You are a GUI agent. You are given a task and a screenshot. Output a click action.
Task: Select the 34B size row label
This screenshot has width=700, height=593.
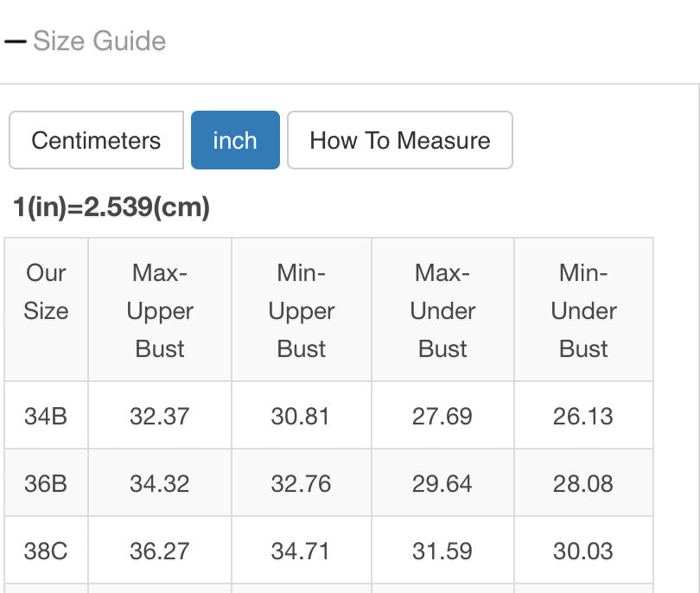click(x=46, y=416)
